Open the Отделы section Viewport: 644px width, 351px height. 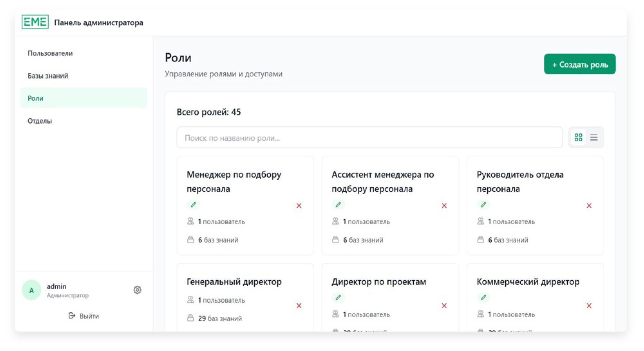(x=40, y=121)
